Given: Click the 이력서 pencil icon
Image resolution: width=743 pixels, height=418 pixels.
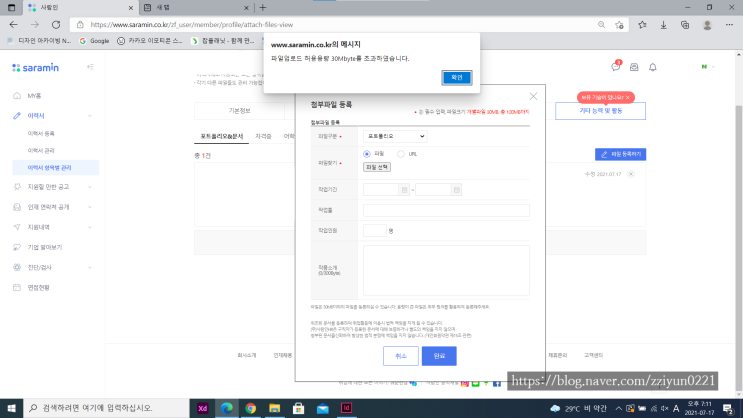Looking at the screenshot, I should [17, 116].
